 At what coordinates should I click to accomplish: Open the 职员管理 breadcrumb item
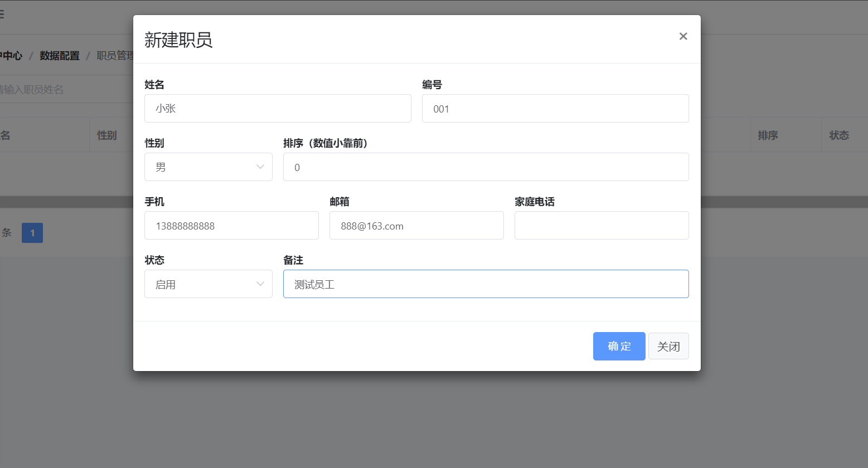coord(115,56)
